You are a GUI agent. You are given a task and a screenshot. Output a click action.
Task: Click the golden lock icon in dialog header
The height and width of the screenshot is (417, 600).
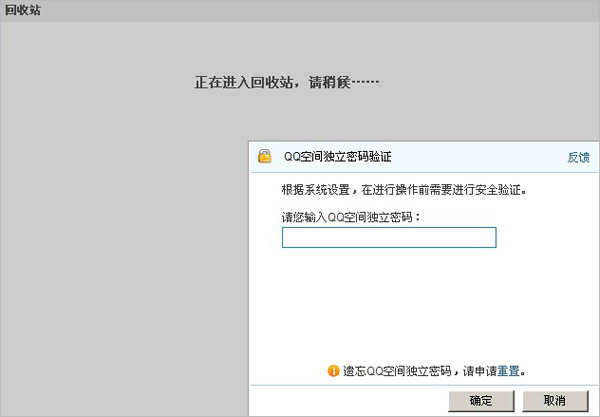(x=264, y=156)
